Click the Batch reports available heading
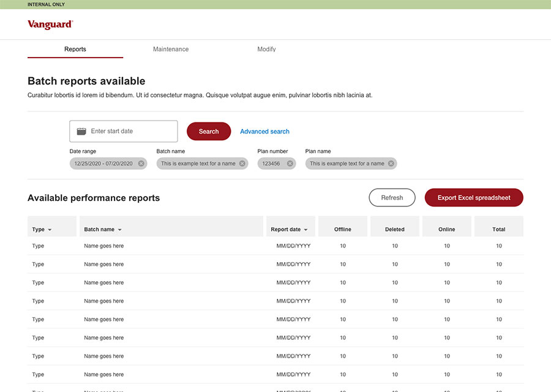The image size is (551, 392). 86,81
